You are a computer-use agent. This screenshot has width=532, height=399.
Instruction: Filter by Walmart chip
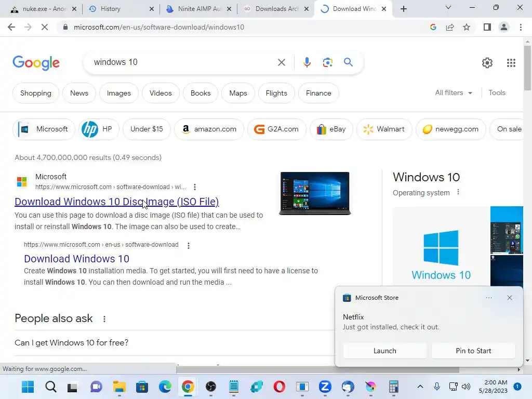click(384, 129)
